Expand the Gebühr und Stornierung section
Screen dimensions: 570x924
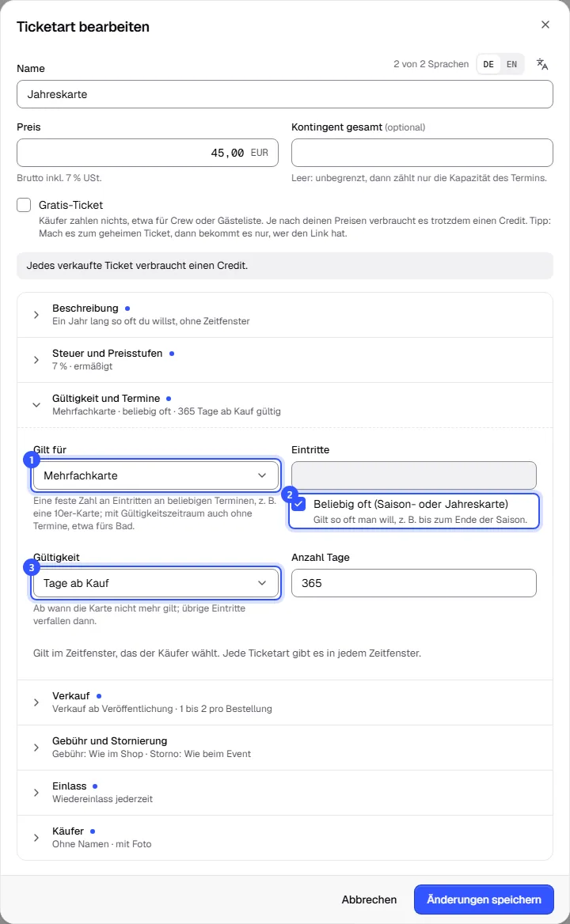(285, 748)
